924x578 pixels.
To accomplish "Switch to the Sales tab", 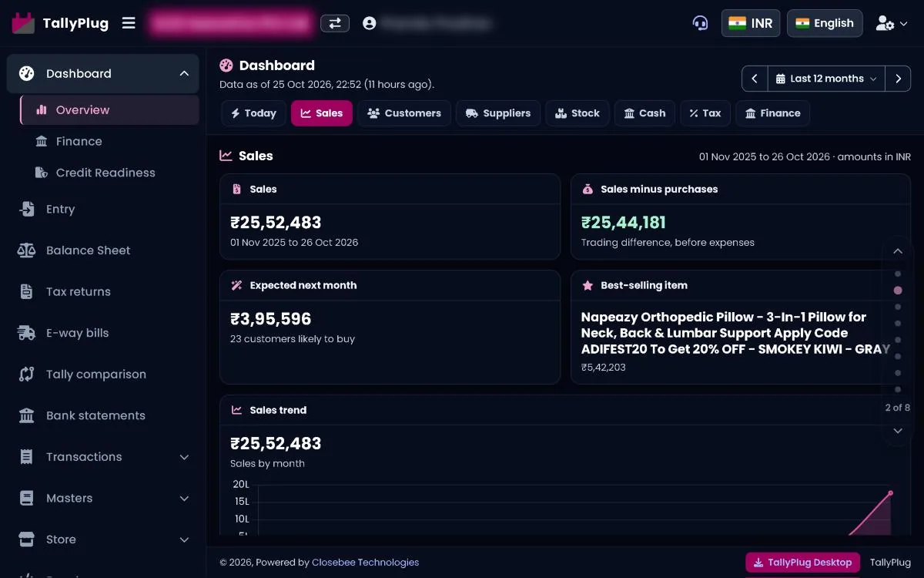I will (322, 113).
